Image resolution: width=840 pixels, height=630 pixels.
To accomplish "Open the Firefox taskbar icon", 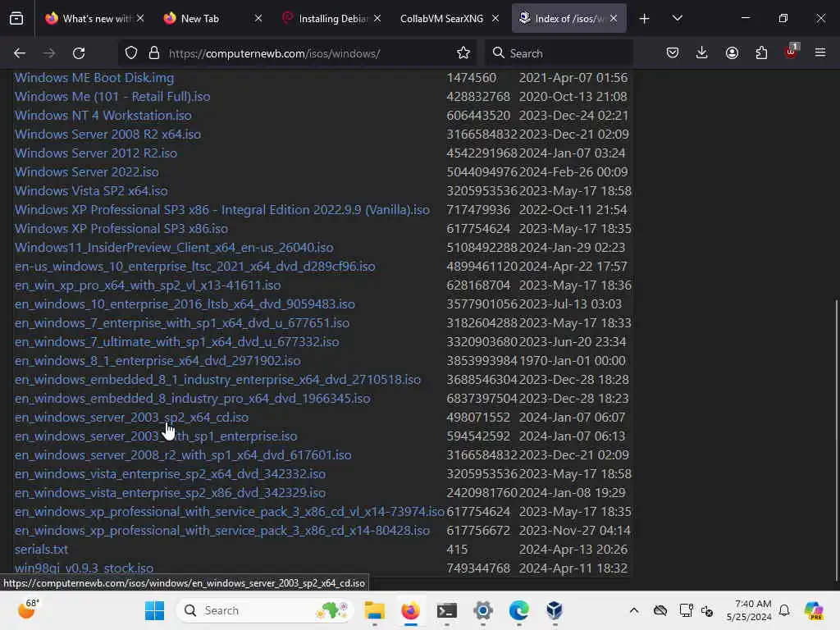I will 410,610.
